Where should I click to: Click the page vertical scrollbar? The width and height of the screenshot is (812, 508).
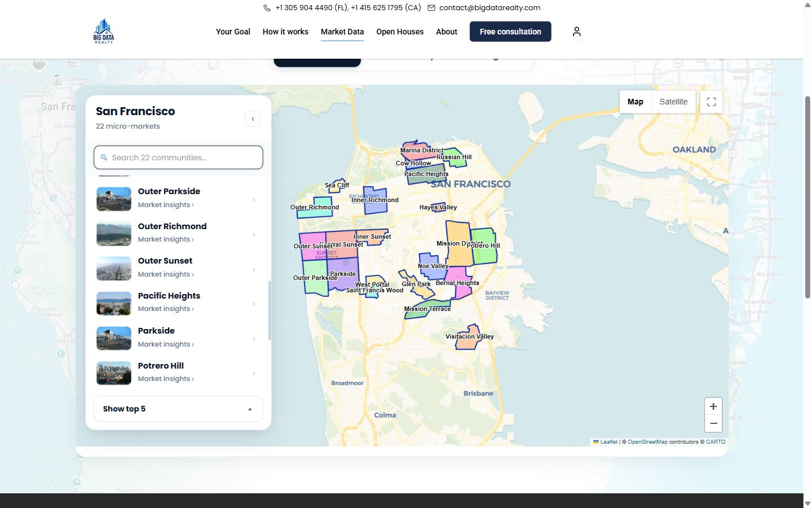(807, 198)
